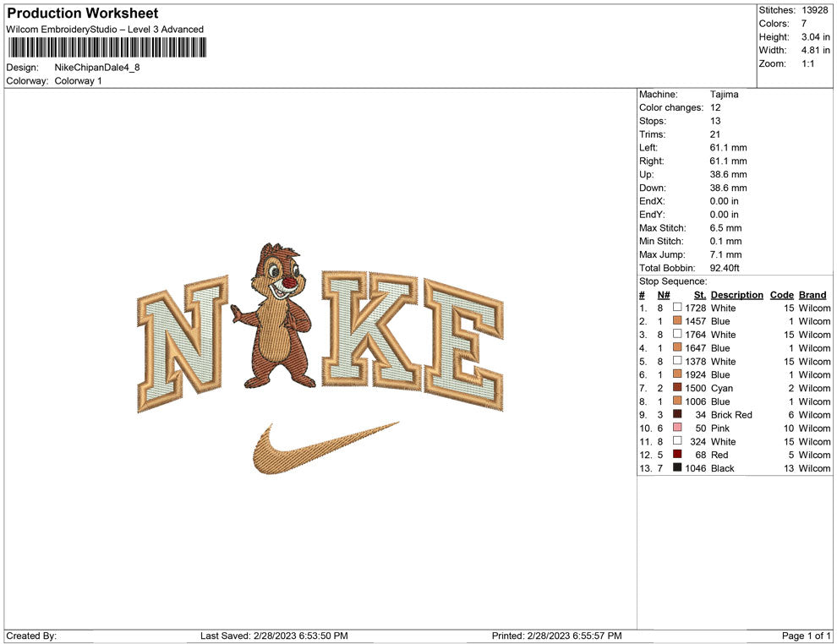The width and height of the screenshot is (837, 644).
Task: Click the Stitches value 13928
Action: click(814, 10)
